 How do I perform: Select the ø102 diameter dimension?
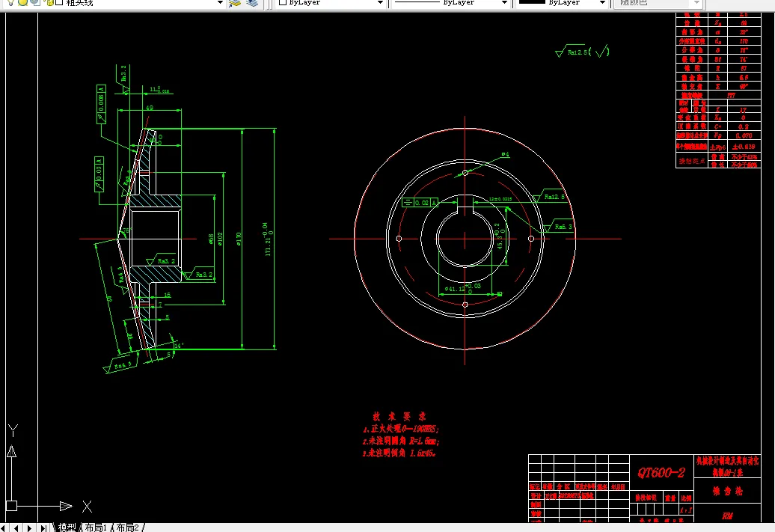[220, 239]
